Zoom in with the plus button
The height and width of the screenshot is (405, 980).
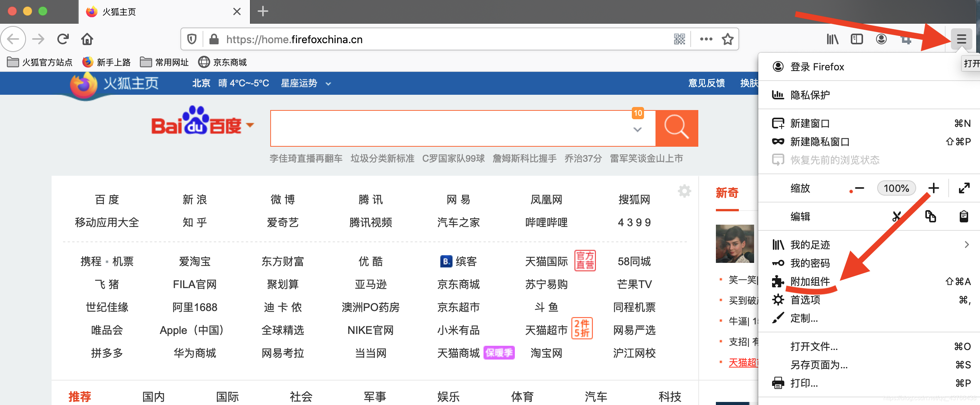point(933,188)
